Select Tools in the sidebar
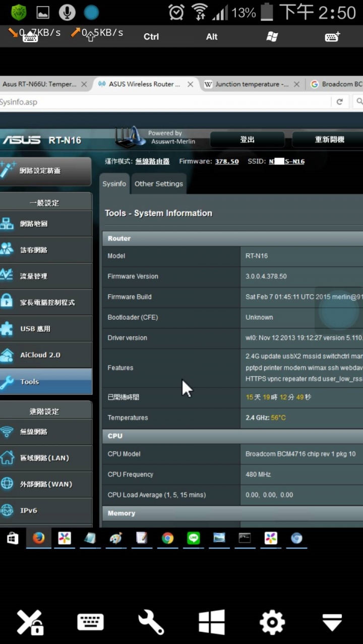The width and height of the screenshot is (363, 644). pyautogui.click(x=45, y=381)
